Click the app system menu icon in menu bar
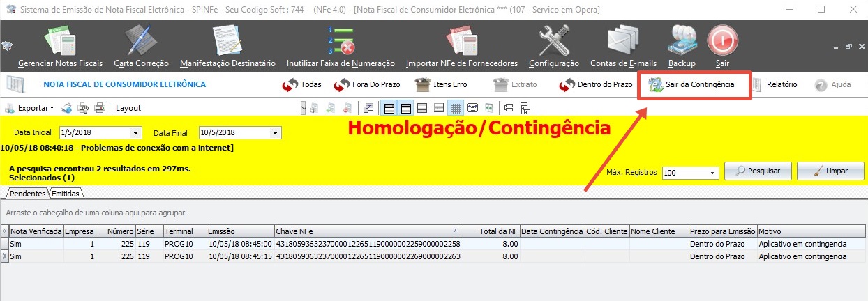The width and height of the screenshot is (868, 301). coord(6,47)
